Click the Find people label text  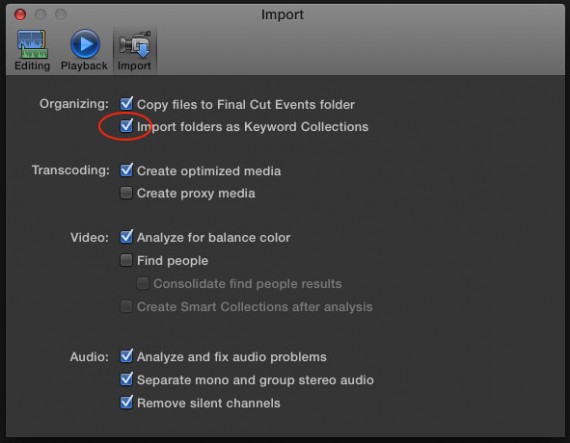click(x=172, y=261)
